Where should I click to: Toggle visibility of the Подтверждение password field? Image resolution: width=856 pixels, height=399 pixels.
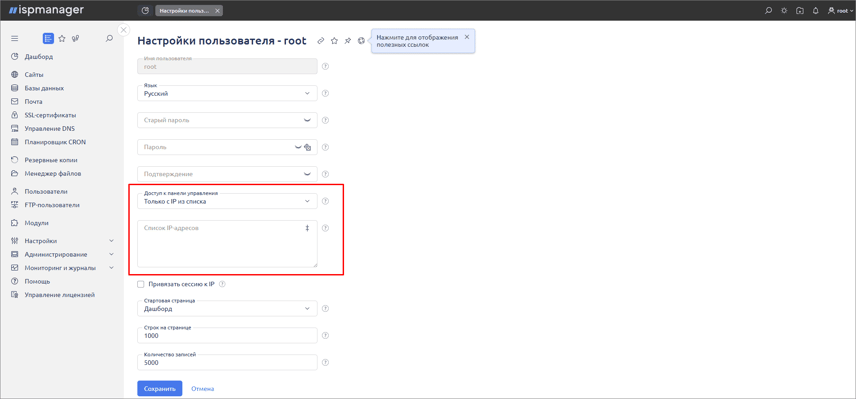click(307, 174)
